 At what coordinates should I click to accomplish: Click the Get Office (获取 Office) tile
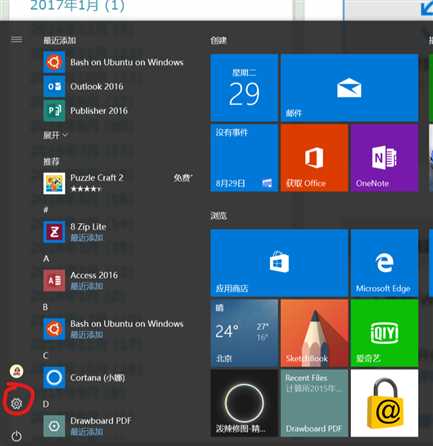[314, 158]
